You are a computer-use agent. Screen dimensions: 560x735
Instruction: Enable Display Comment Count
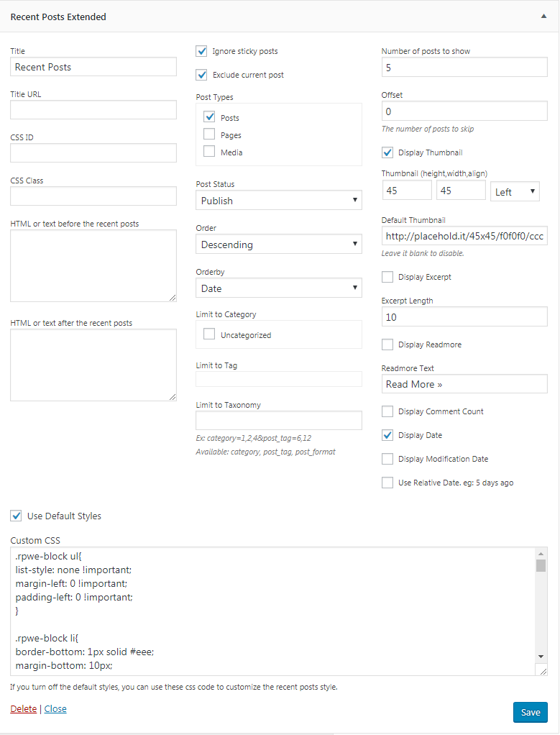pos(387,411)
